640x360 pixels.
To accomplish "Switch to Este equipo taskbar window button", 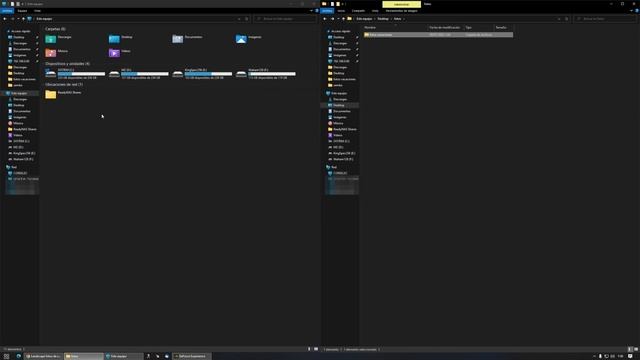I will click(123, 356).
